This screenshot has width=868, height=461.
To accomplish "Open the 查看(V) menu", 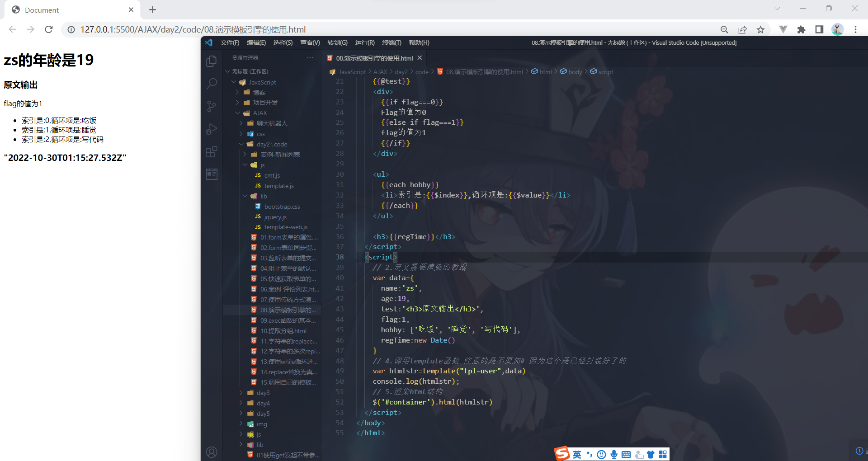I will [310, 42].
